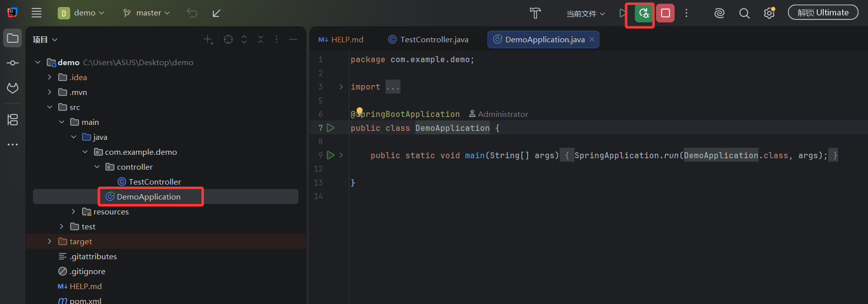The image size is (868, 304).
Task: Open the AI assistant spiral icon
Action: point(719,13)
